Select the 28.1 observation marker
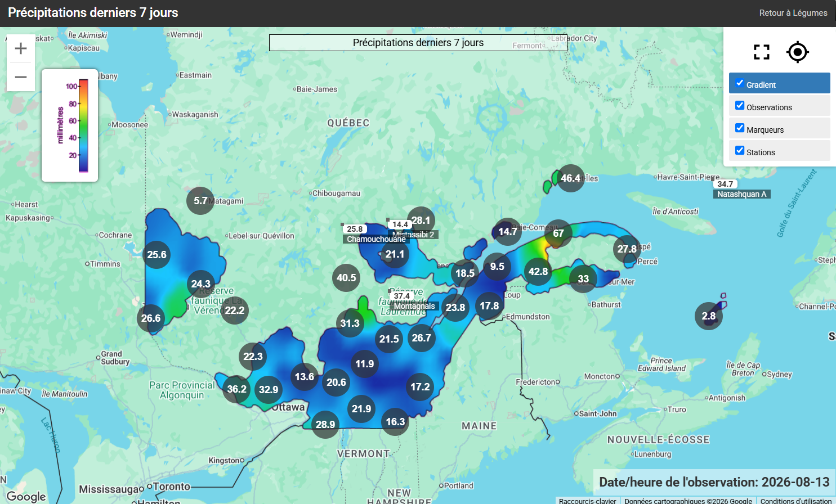836x504 pixels. pyautogui.click(x=421, y=220)
